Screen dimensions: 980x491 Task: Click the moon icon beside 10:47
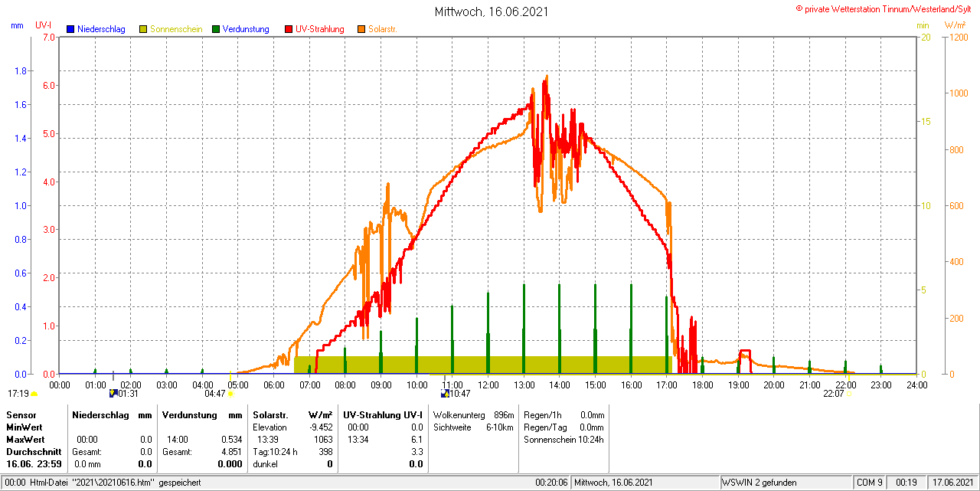[445, 394]
